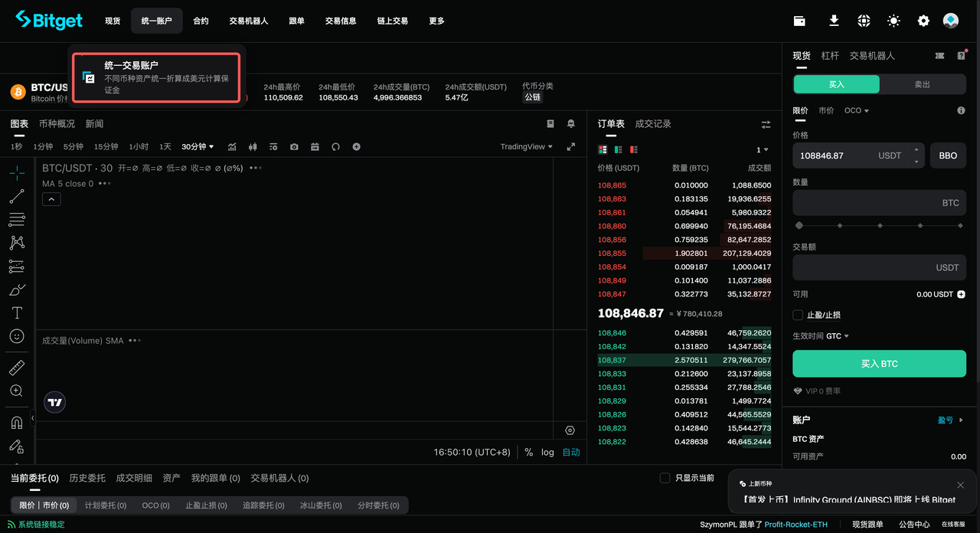This screenshot has width=980, height=533.
Task: Check the 止盈/止损 checkbox
Action: point(798,315)
